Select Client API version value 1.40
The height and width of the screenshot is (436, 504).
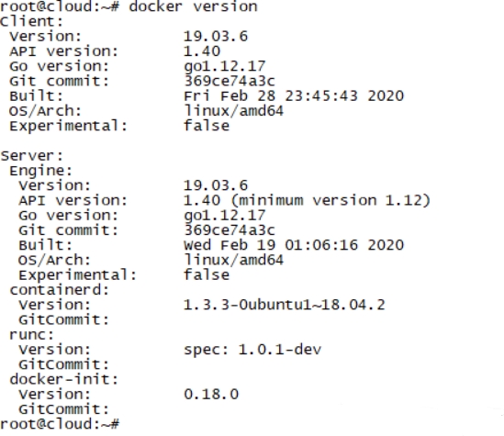point(202,51)
